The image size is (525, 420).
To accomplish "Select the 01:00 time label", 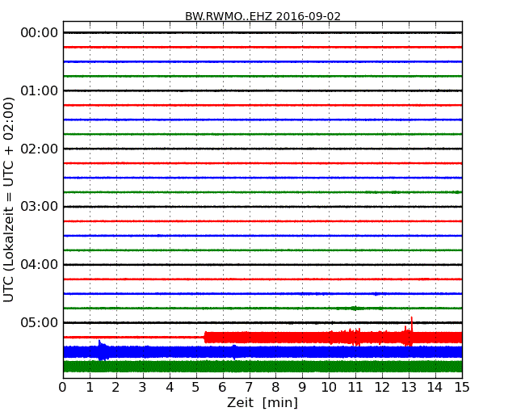I will coord(40,90).
